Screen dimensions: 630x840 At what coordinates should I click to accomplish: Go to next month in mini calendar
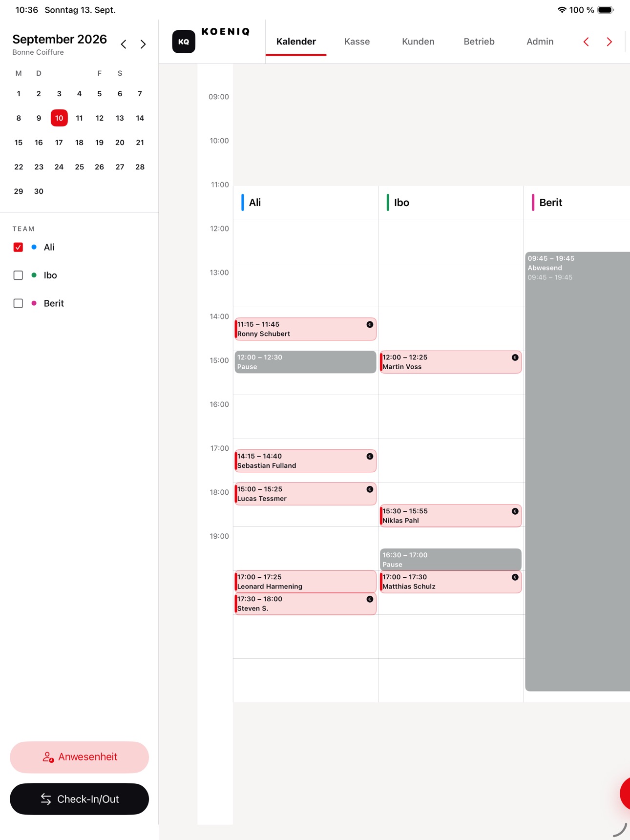pyautogui.click(x=143, y=44)
